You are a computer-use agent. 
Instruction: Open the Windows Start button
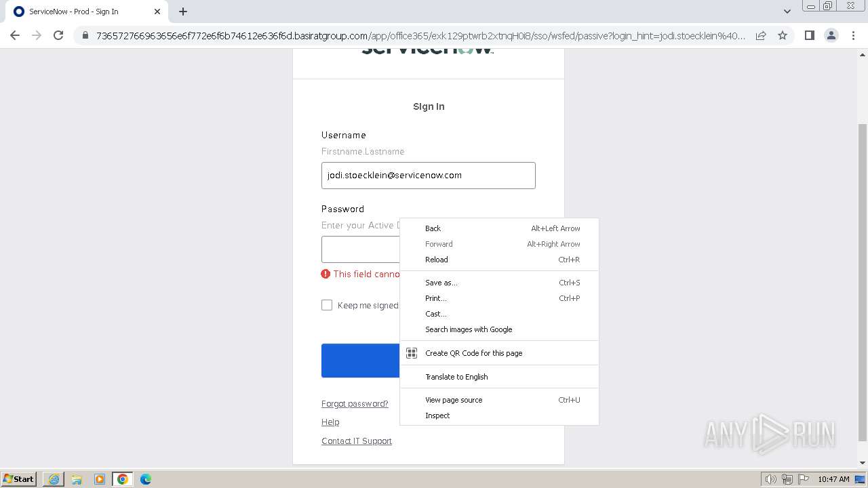[x=18, y=479]
